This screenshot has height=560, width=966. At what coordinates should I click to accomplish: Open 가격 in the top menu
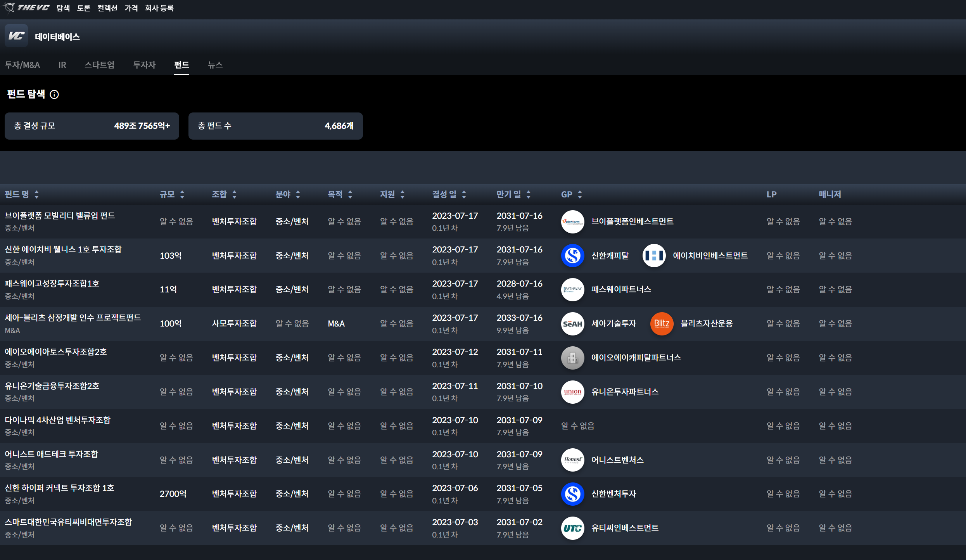click(x=131, y=8)
